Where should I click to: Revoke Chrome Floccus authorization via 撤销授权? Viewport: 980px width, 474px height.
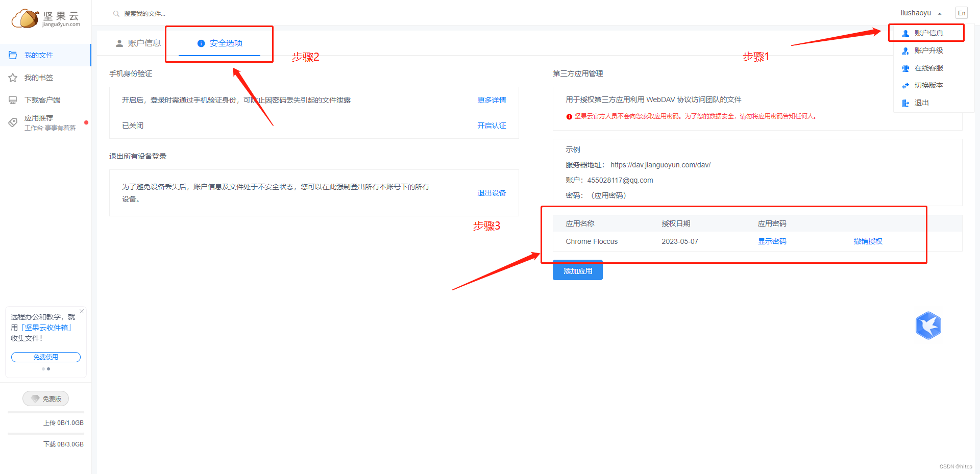coord(867,241)
